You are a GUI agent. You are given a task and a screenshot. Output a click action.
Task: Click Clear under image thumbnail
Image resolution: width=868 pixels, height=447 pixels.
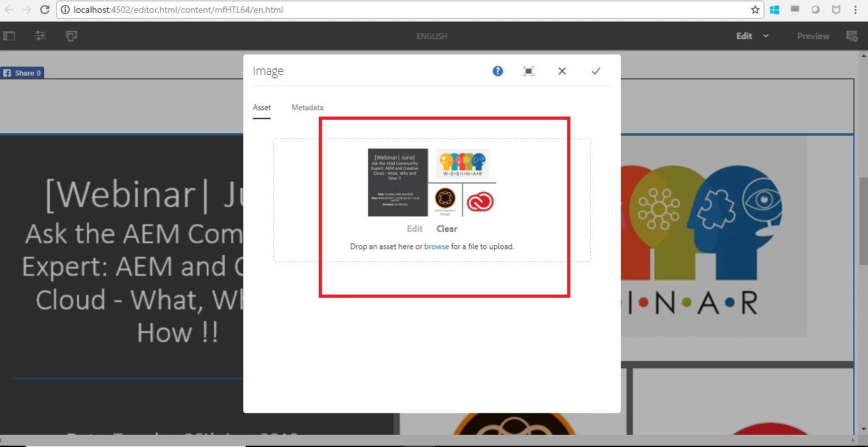pyautogui.click(x=447, y=229)
